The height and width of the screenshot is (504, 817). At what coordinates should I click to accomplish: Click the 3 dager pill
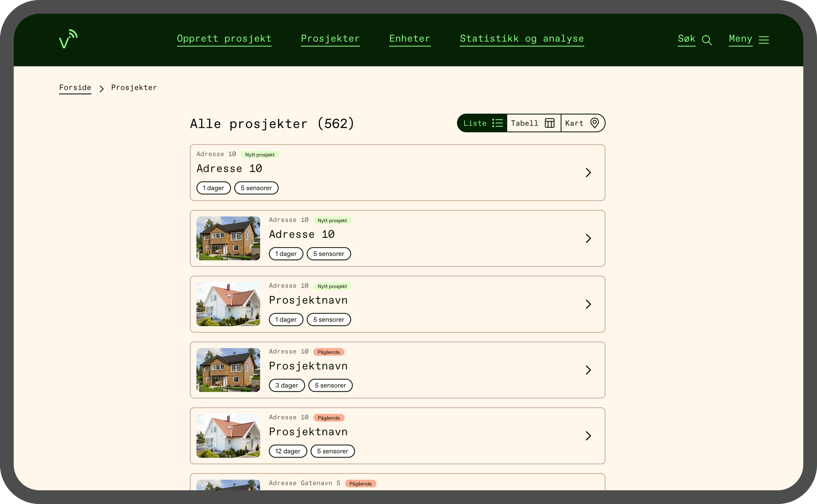[287, 385]
